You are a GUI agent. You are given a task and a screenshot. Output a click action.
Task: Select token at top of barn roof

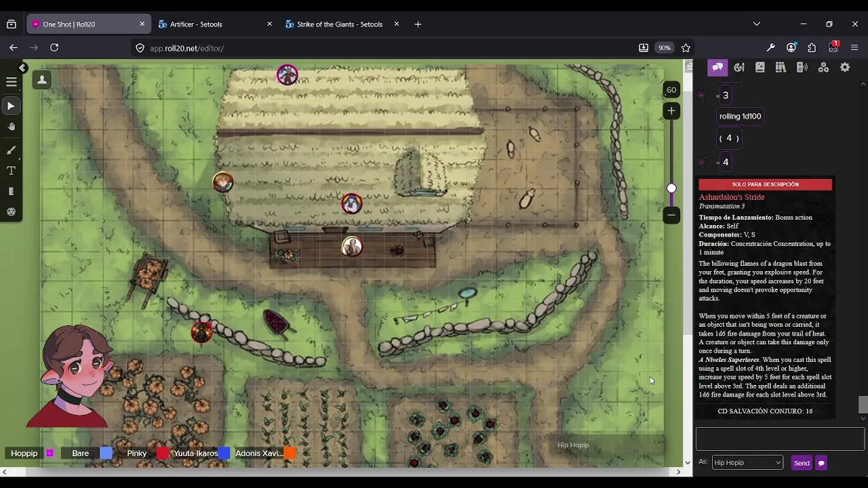coord(288,75)
